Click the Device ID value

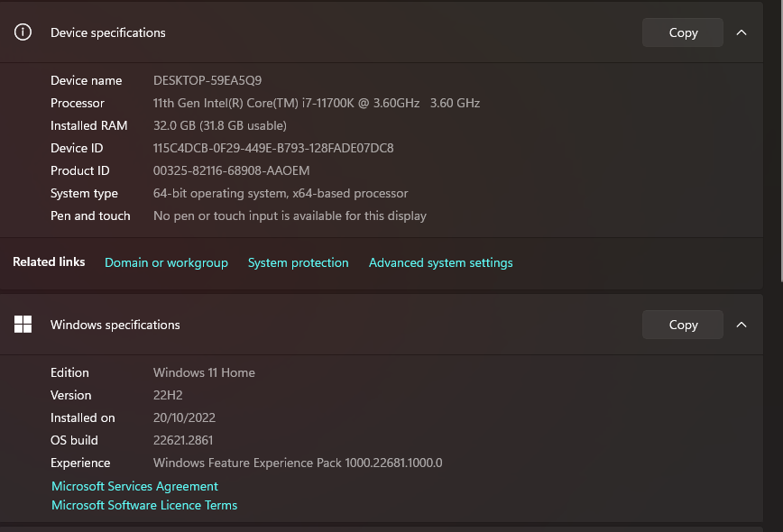pyautogui.click(x=273, y=148)
